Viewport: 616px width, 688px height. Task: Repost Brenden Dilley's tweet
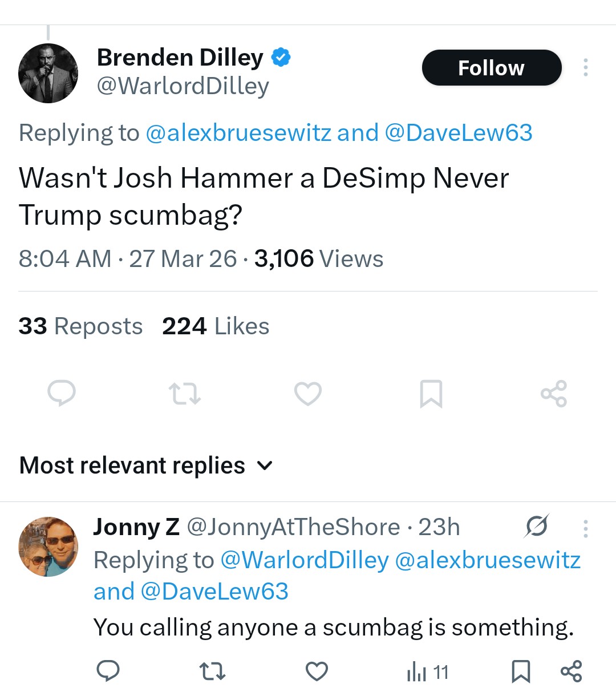[185, 394]
